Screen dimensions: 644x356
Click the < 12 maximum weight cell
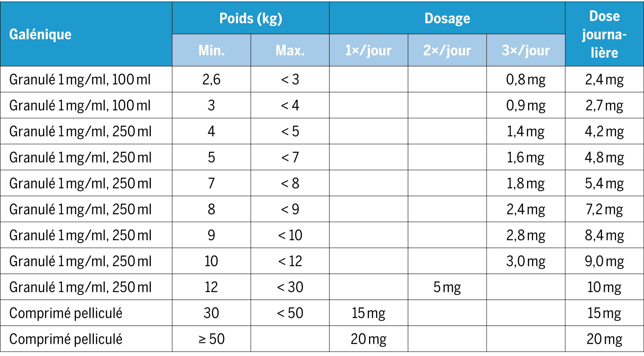pyautogui.click(x=290, y=261)
